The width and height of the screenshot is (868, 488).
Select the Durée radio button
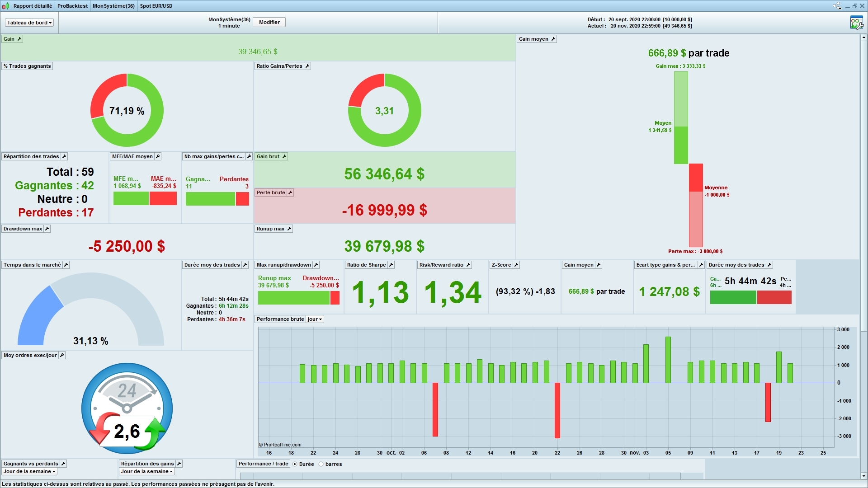[x=295, y=464]
